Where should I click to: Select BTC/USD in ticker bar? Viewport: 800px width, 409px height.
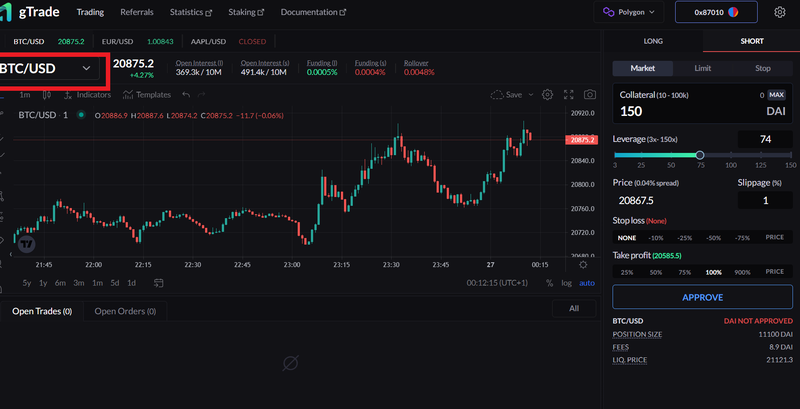(x=48, y=42)
